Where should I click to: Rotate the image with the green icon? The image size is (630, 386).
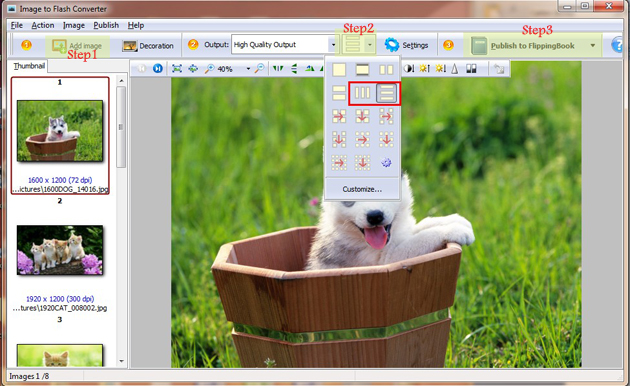309,69
